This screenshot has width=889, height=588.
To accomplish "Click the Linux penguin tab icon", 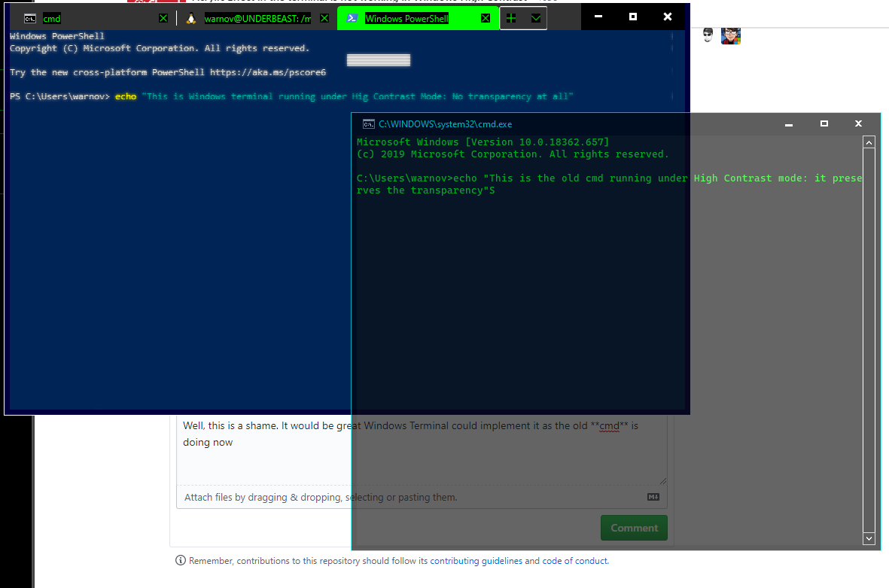I will click(191, 19).
